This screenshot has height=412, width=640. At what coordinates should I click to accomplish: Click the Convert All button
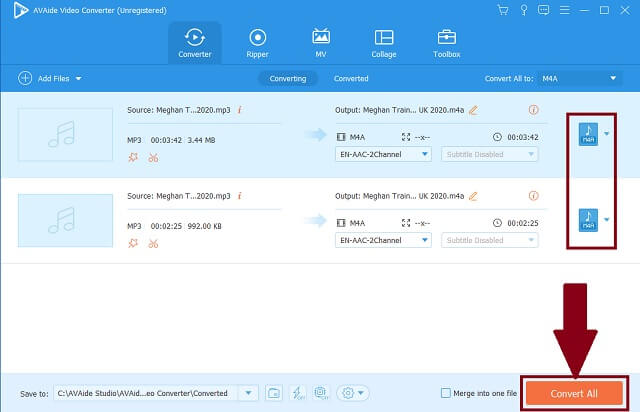(x=574, y=393)
